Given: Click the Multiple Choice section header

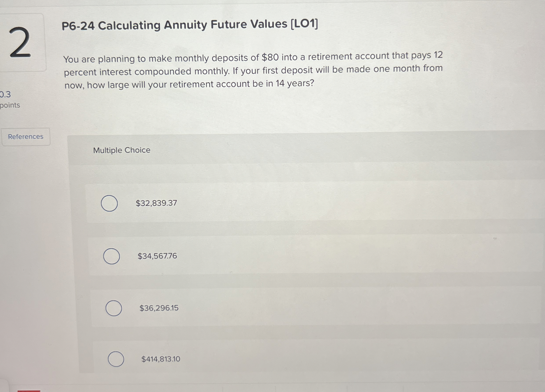Looking at the screenshot, I should 122,150.
